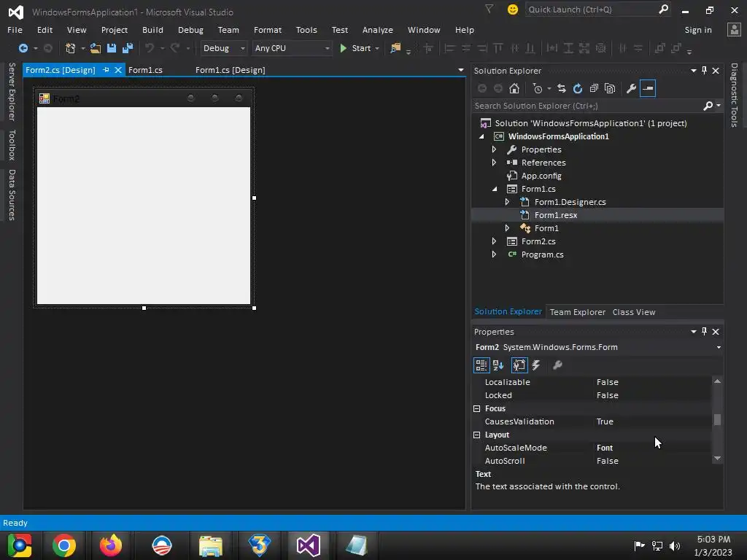Viewport: 747px width, 560px height.
Task: Open Firefox from the taskbar
Action: pyautogui.click(x=111, y=545)
